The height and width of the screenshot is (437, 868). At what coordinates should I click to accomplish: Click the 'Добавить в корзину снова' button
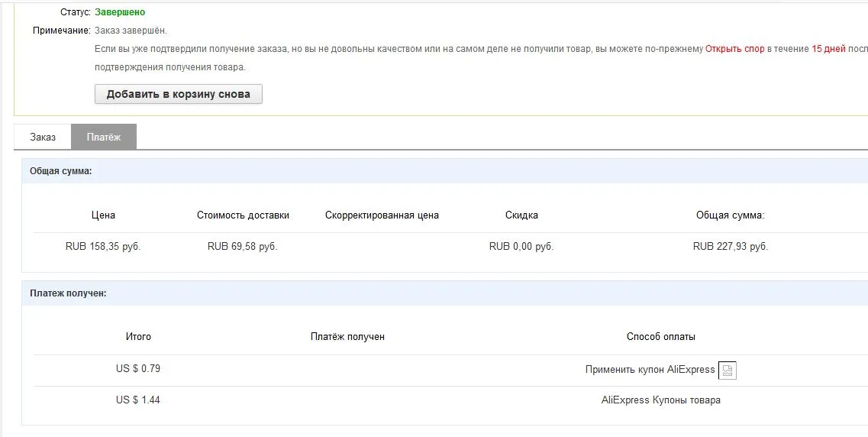178,94
